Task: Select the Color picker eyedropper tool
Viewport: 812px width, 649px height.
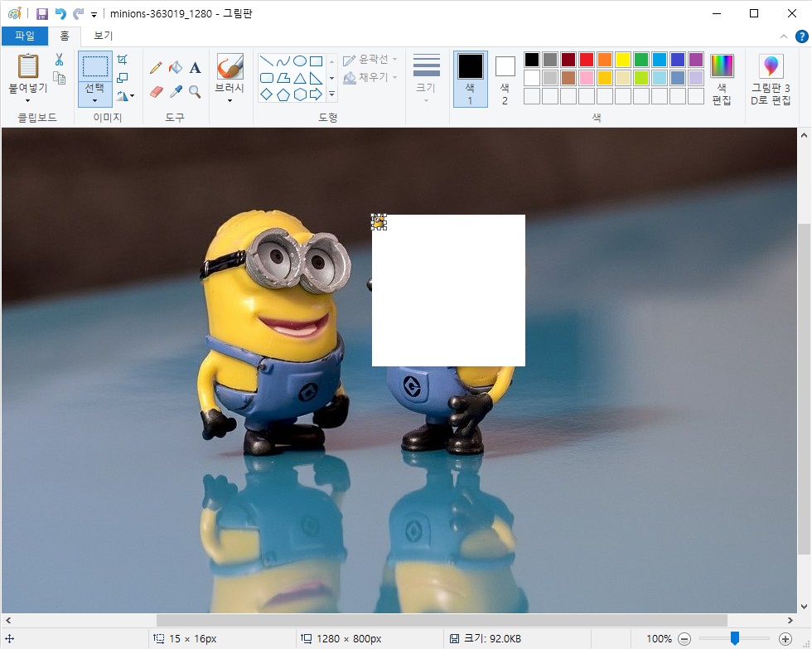Action: pos(176,92)
